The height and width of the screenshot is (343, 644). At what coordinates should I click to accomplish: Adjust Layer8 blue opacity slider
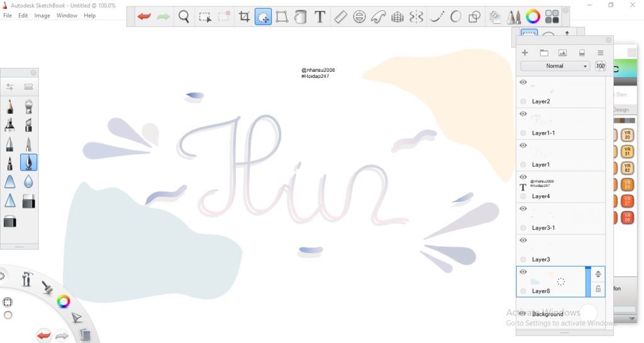tap(588, 282)
